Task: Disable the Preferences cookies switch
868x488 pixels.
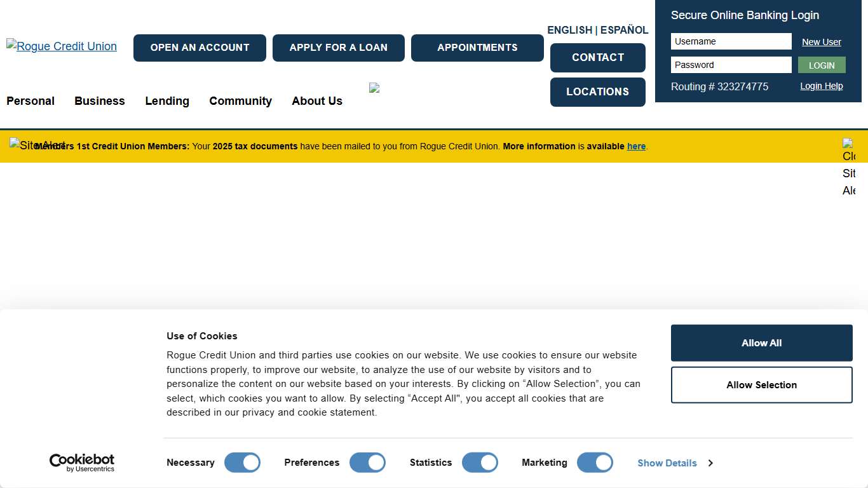Action: 367,463
